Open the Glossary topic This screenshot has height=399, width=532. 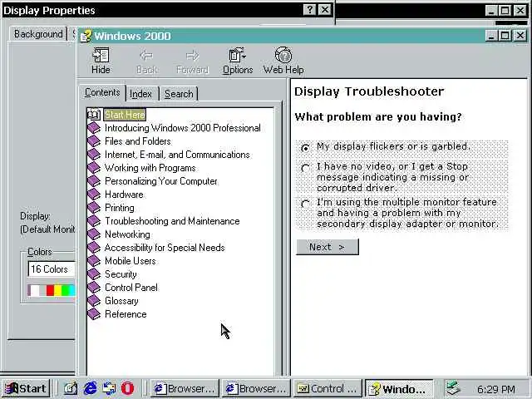[x=121, y=301]
